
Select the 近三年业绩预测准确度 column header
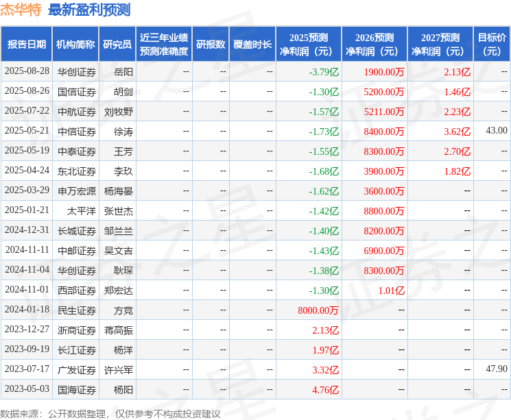pyautogui.click(x=164, y=45)
